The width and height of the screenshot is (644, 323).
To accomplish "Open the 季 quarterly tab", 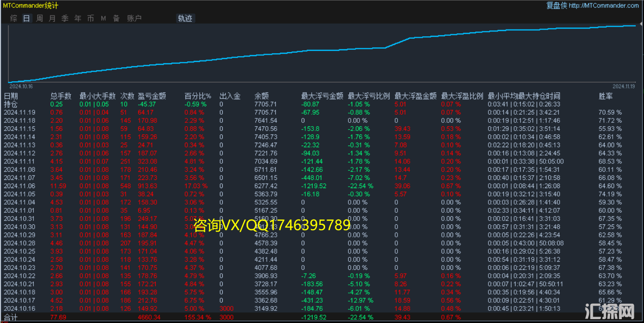I will (x=65, y=18).
